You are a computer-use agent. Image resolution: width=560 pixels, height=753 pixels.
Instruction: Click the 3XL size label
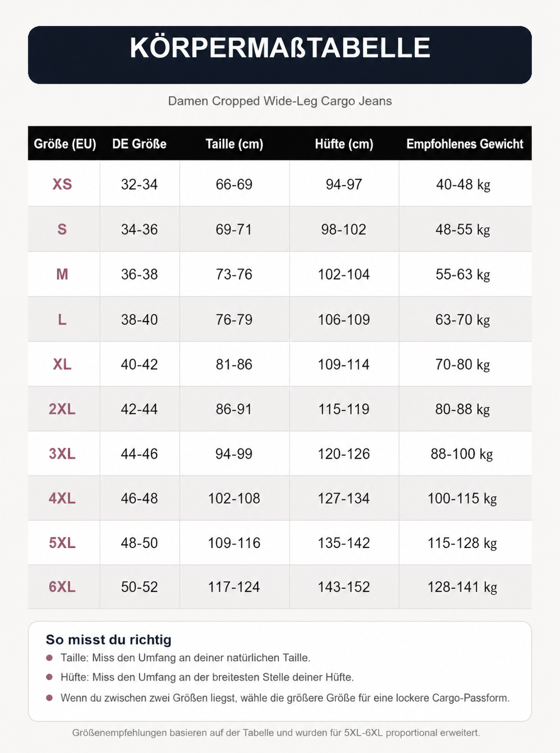pyautogui.click(x=62, y=454)
